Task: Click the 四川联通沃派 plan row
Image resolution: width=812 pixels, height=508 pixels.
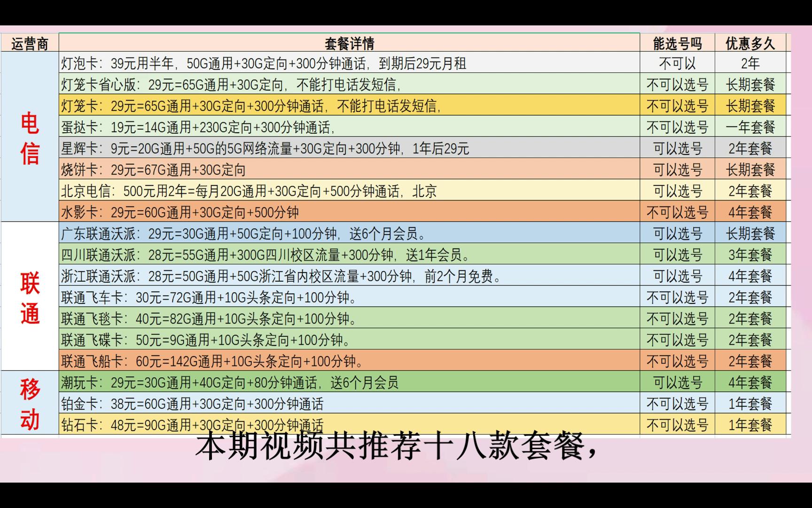Action: [x=349, y=254]
